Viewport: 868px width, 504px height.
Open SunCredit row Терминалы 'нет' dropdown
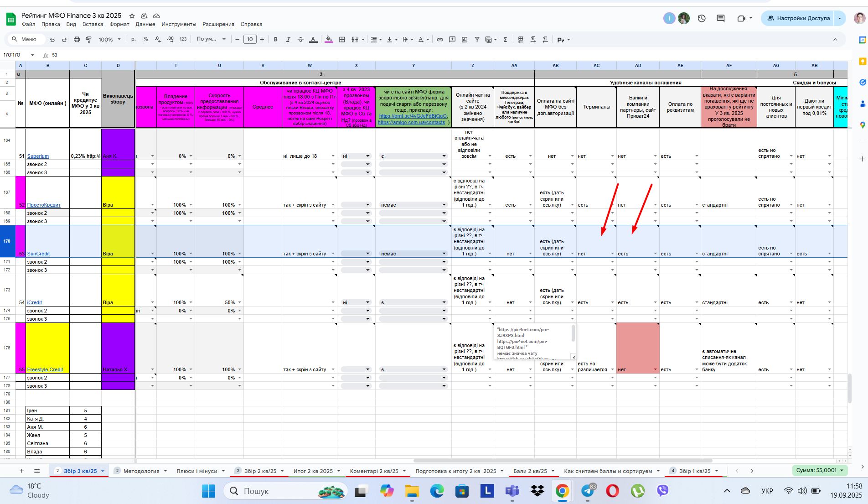pos(613,254)
